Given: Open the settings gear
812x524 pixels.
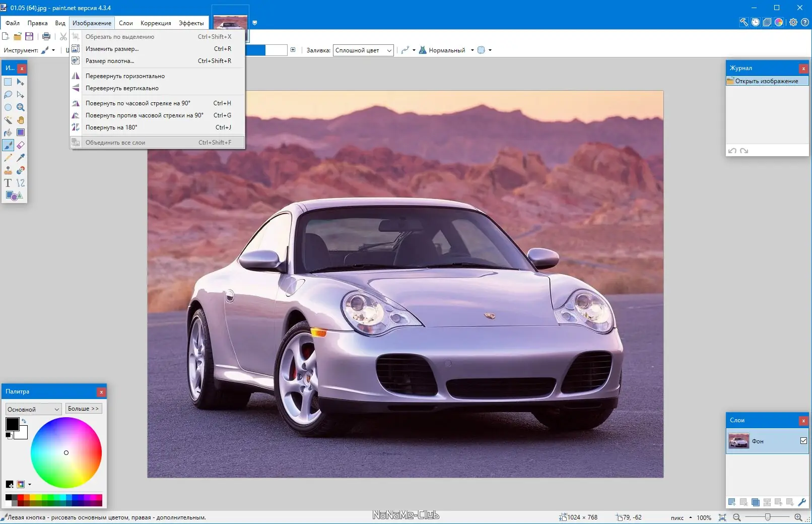Looking at the screenshot, I should 793,22.
